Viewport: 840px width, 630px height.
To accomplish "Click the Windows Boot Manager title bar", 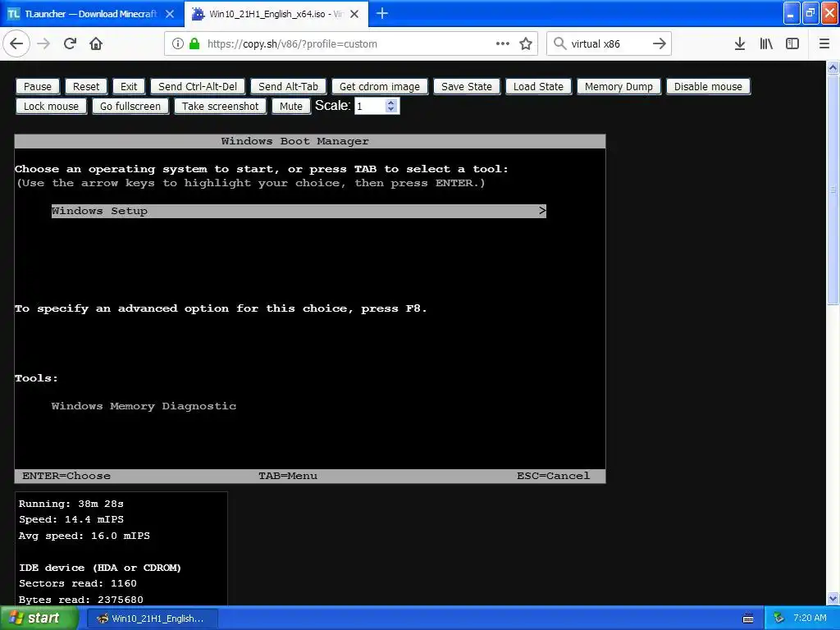I will coord(310,141).
